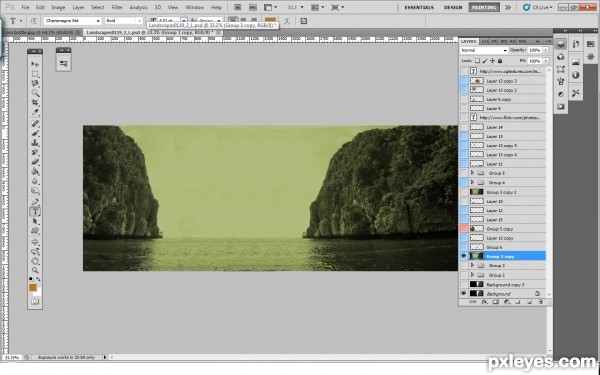Viewport: 600px width, 375px height.
Task: Show the Layer 13 copy 3 layer
Action: pos(463,81)
